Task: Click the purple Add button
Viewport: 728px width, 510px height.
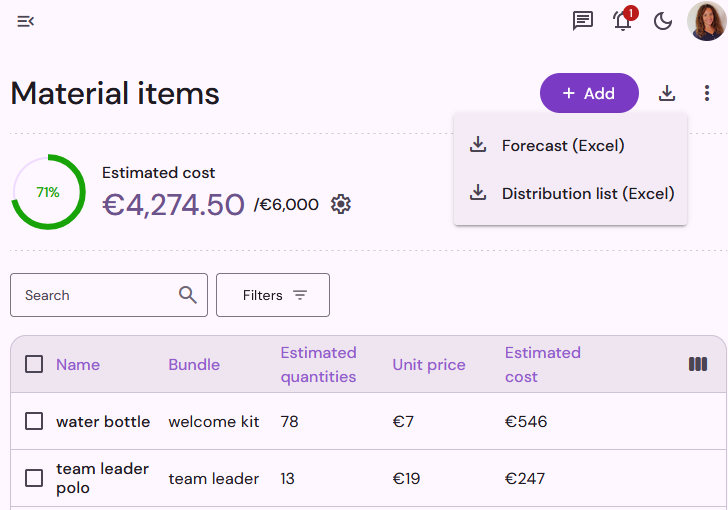Action: 589,93
